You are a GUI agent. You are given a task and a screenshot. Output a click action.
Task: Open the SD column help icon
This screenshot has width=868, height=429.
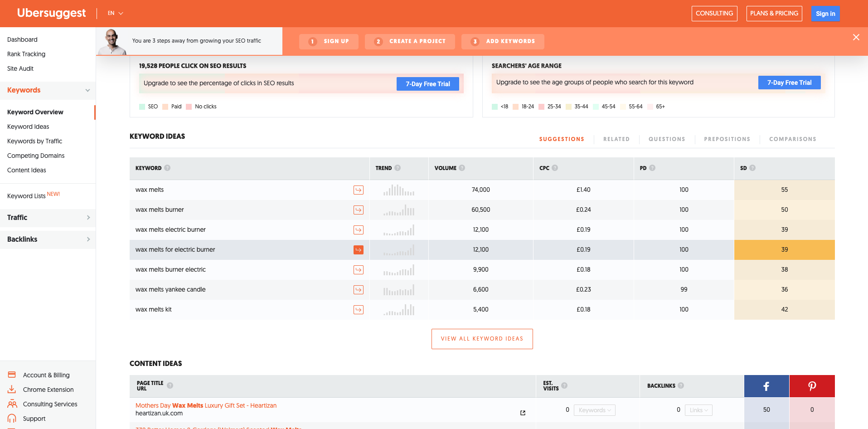point(752,168)
